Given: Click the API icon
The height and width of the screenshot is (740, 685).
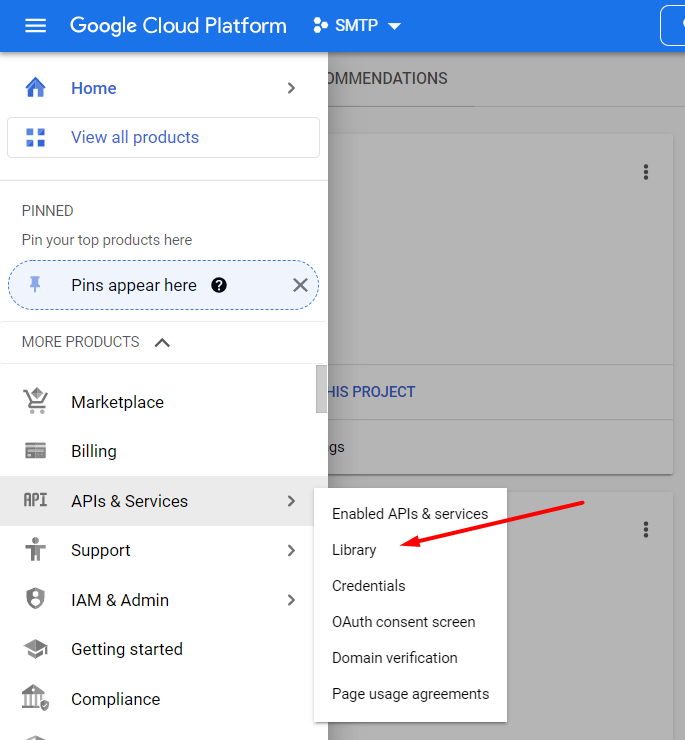Looking at the screenshot, I should click(x=35, y=500).
